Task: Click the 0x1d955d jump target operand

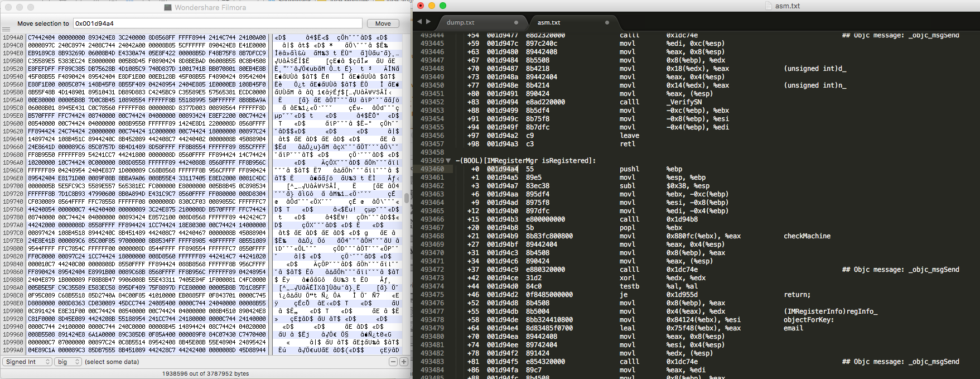Action: pos(682,295)
